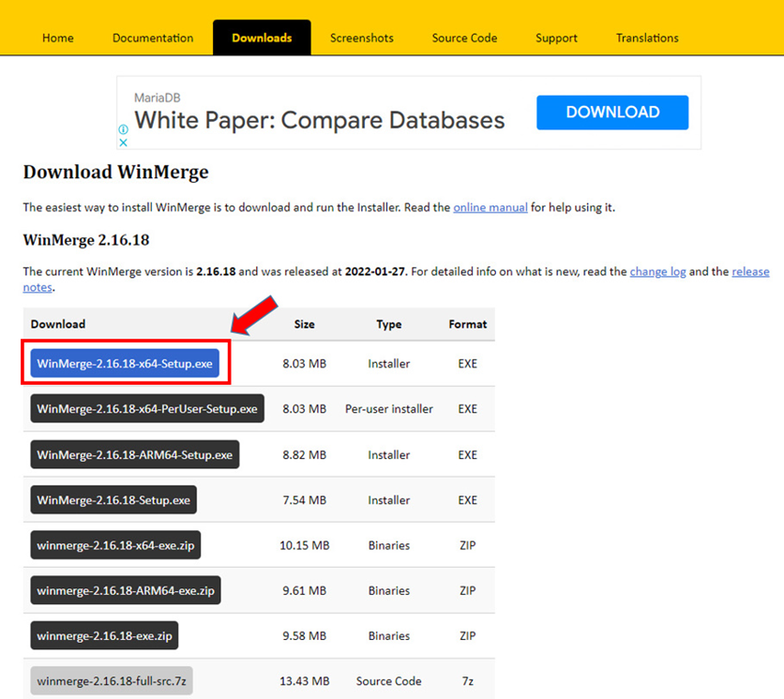Image resolution: width=784 pixels, height=699 pixels.
Task: Open the MariaDB white paper ad headline
Action: point(320,121)
